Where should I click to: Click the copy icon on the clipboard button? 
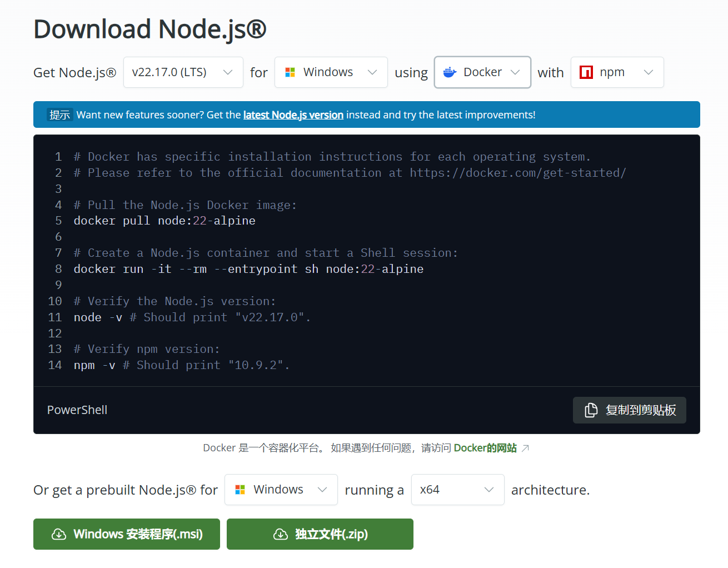click(591, 410)
